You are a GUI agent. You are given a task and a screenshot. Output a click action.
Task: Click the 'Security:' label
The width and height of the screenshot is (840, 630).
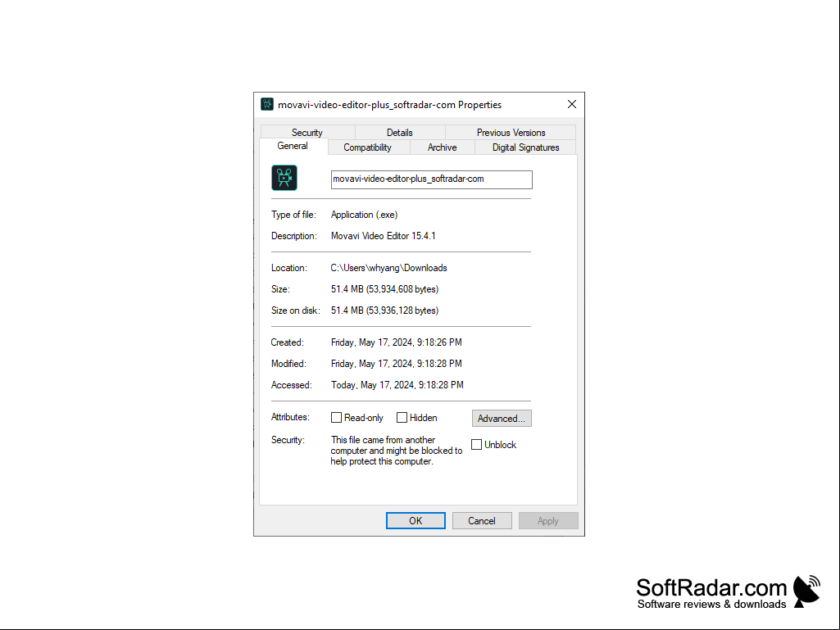point(288,440)
